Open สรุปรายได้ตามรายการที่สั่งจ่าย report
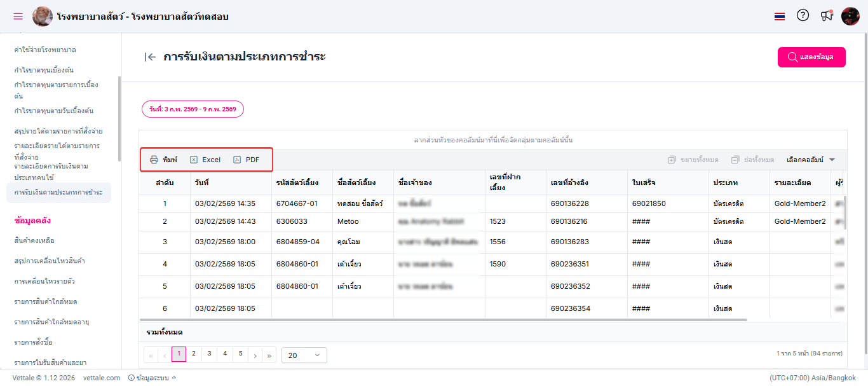Screen dimensions: 868x386 pos(58,131)
